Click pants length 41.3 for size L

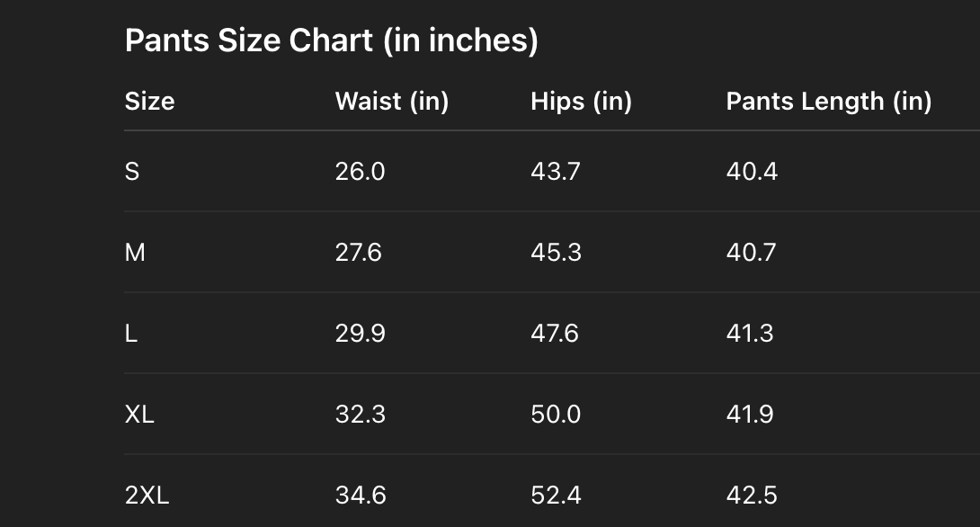pos(750,334)
